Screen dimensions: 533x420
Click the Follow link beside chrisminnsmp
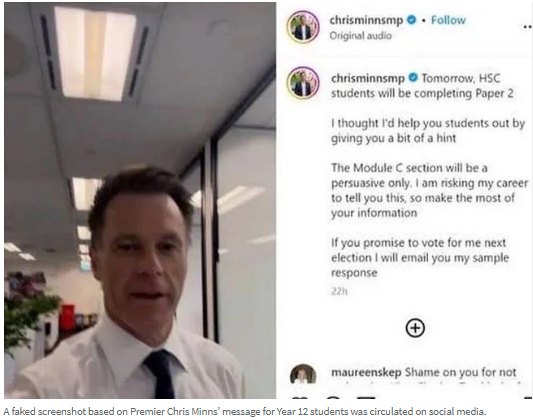coord(448,20)
